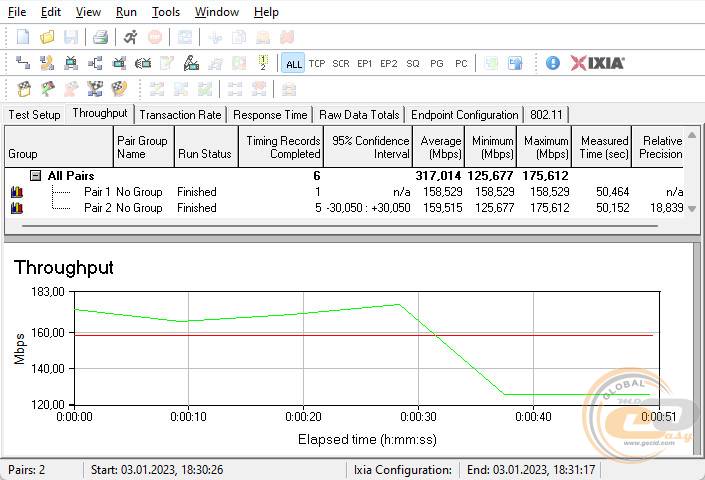
Task: Toggle the EP1 filter button
Action: click(x=365, y=63)
